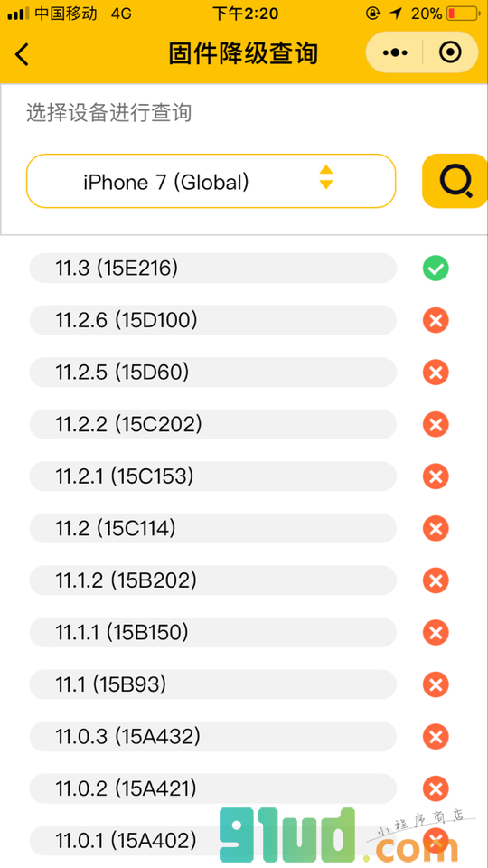
Task: Select the 11.2.5 (15D60) firmware row
Action: [x=213, y=373]
